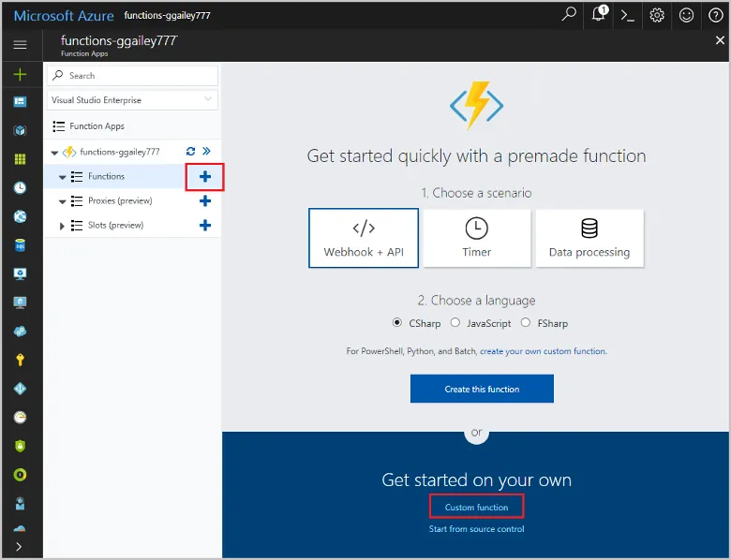Viewport: 731px width, 560px height.
Task: Open the help question mark icon
Action: tap(716, 15)
